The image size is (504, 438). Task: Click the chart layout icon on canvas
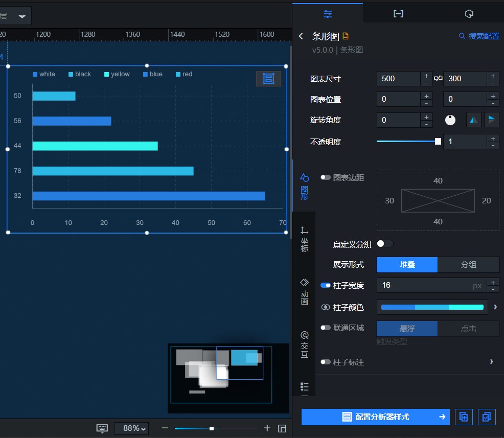(x=268, y=79)
